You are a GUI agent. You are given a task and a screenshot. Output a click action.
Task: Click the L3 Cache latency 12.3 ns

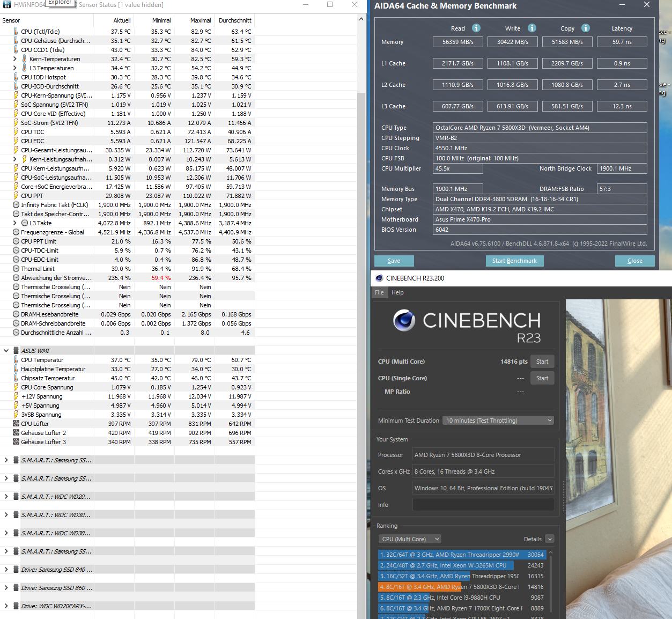(x=622, y=106)
